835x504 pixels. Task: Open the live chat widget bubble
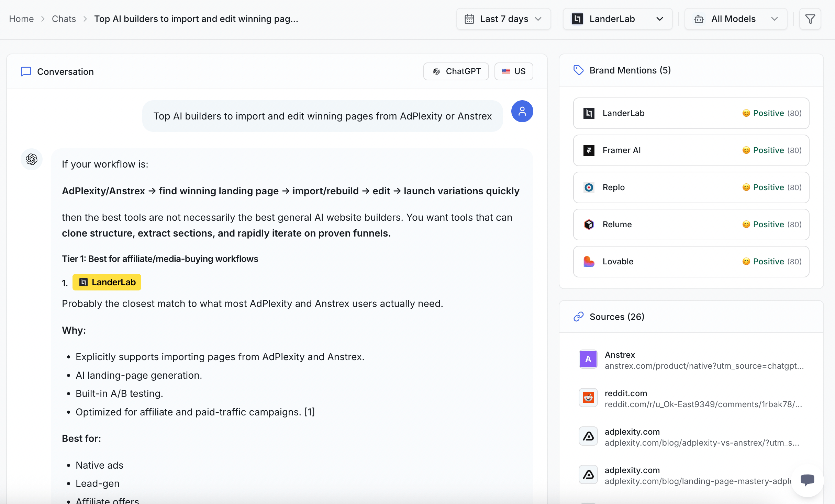coord(807,480)
